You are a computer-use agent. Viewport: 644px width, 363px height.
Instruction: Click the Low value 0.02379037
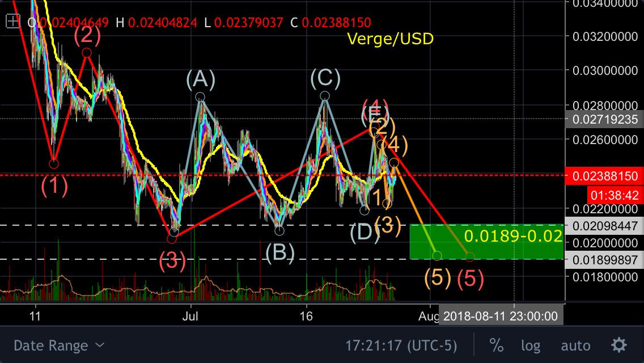coord(248,22)
